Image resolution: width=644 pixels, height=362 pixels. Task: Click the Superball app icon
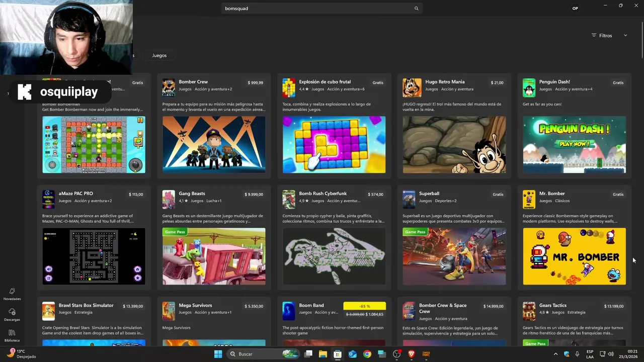click(409, 199)
